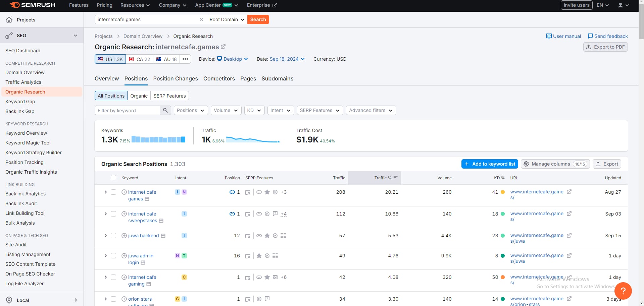The width and height of the screenshot is (644, 306).
Task: Add 'juwa backend' keyword via plus icon
Action: tap(124, 236)
